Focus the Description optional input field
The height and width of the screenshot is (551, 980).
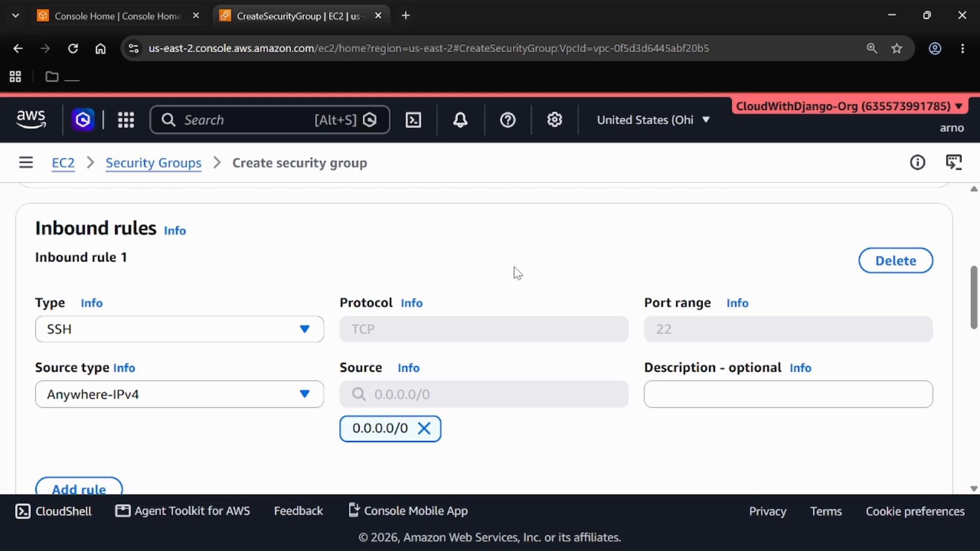[788, 394]
